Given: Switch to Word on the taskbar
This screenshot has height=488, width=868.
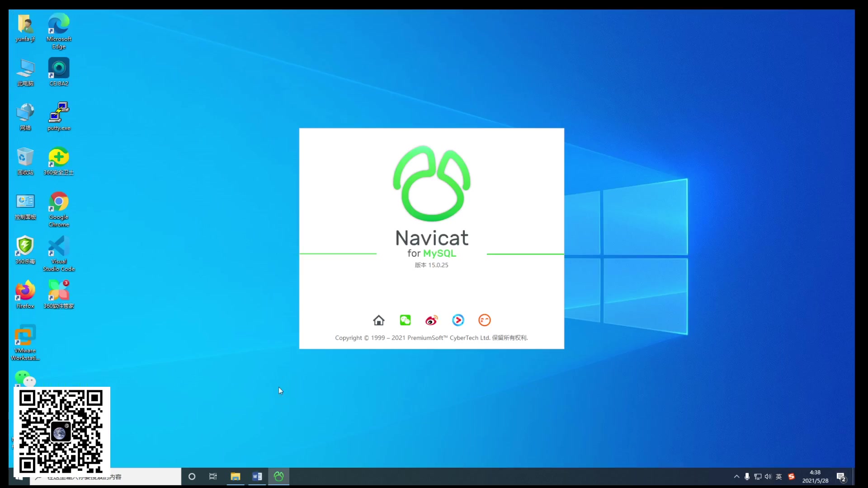Looking at the screenshot, I should (257, 476).
